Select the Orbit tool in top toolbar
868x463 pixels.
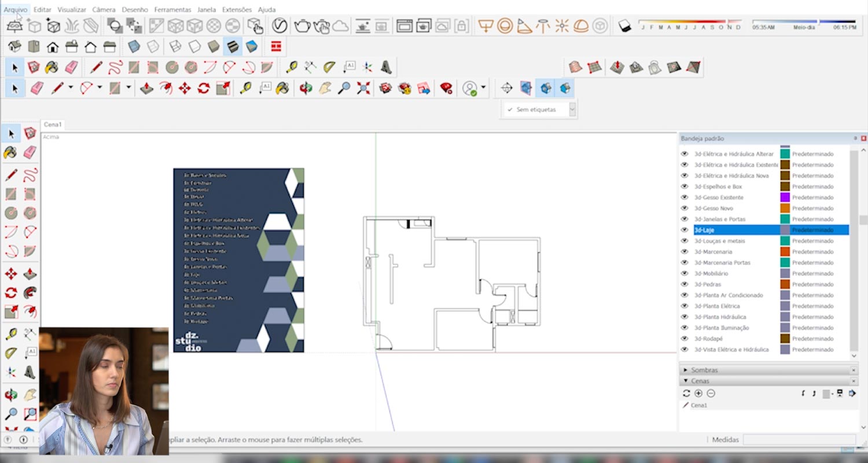click(x=306, y=89)
